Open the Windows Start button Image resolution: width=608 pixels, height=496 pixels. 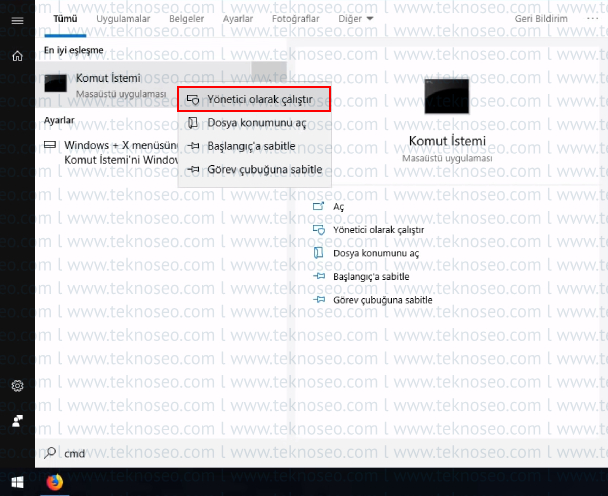[x=17, y=482]
